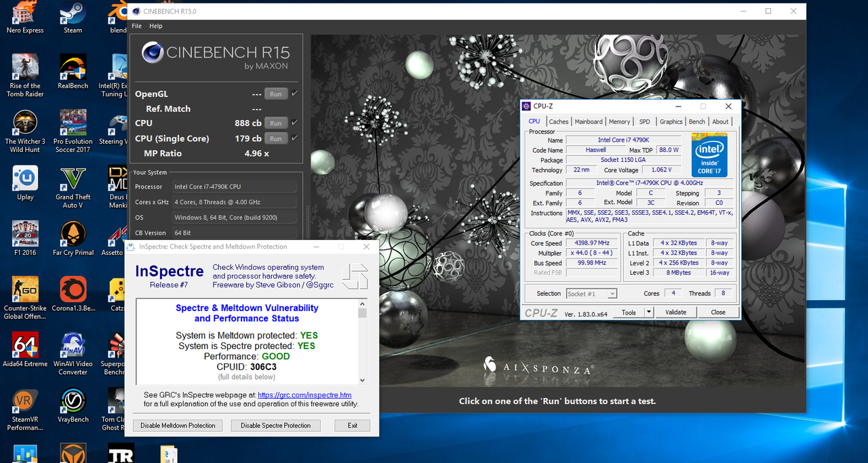Switch to the Caches tab in CPU-Z
This screenshot has width=868, height=463.
559,122
